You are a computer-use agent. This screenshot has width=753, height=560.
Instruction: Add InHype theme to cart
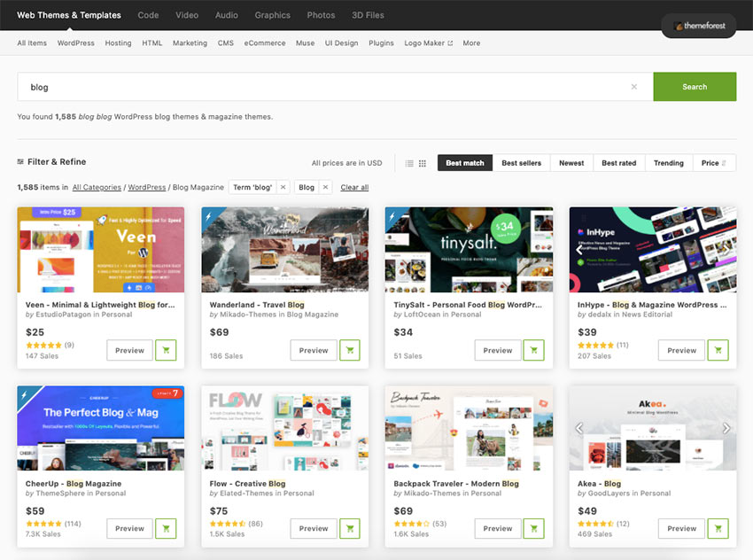point(718,350)
